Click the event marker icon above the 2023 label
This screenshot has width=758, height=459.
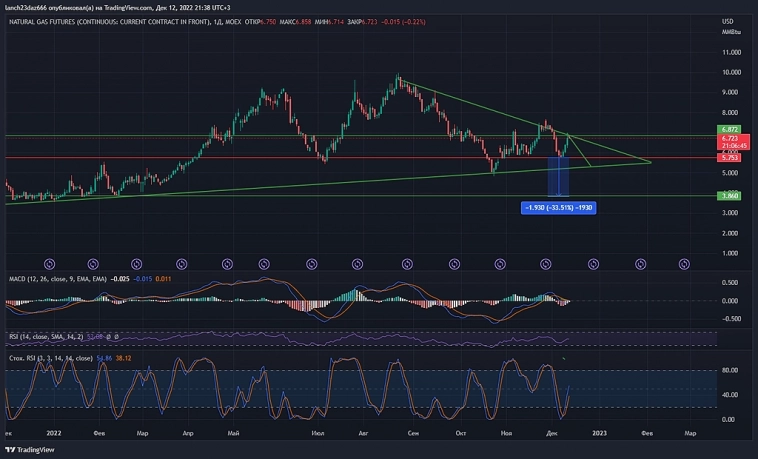pos(594,264)
